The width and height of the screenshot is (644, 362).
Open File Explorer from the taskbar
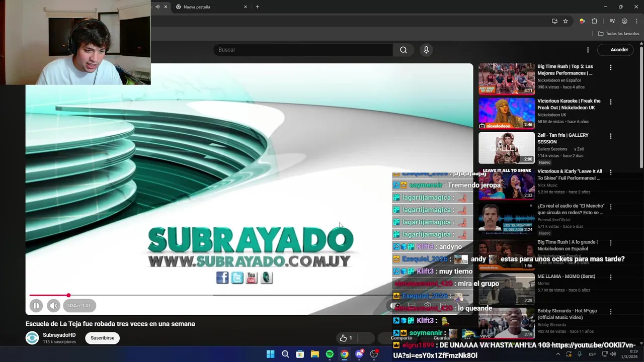click(315, 354)
